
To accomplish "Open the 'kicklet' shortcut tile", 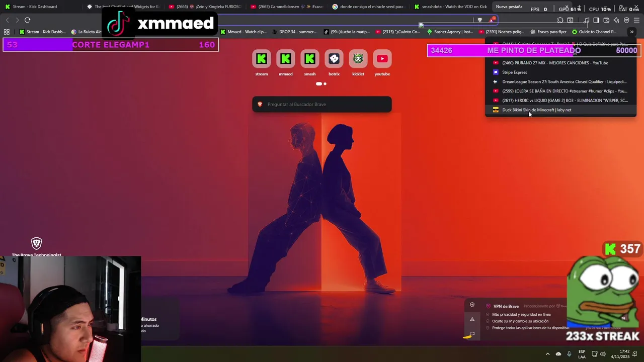I will [358, 63].
